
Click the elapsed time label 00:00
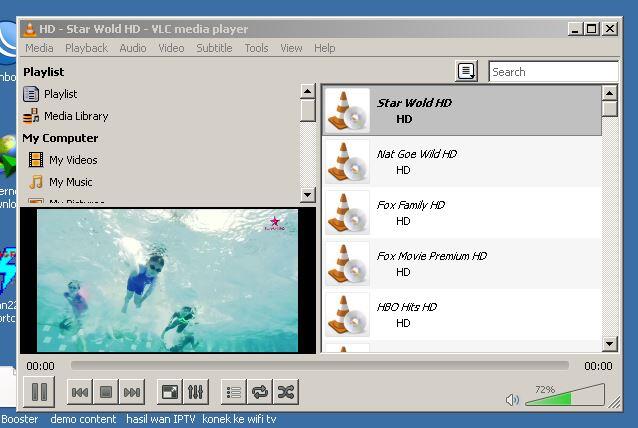pyautogui.click(x=40, y=366)
